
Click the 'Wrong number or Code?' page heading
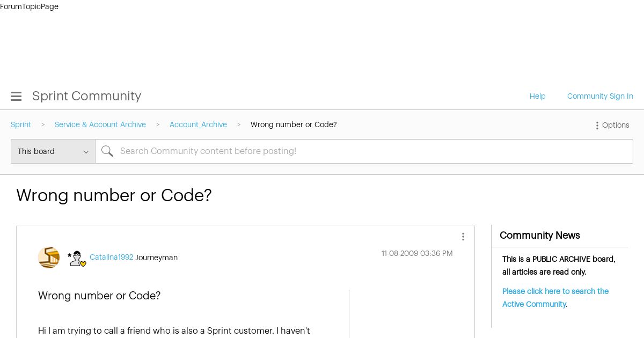pyautogui.click(x=114, y=195)
